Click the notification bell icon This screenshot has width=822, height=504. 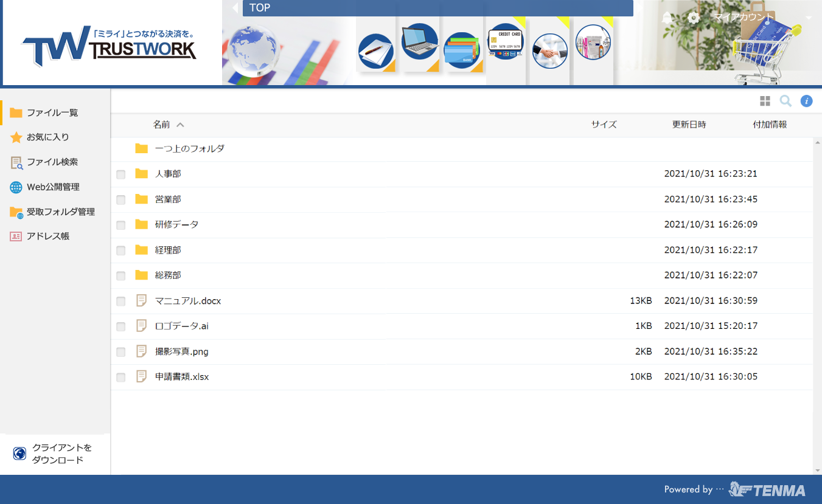667,18
